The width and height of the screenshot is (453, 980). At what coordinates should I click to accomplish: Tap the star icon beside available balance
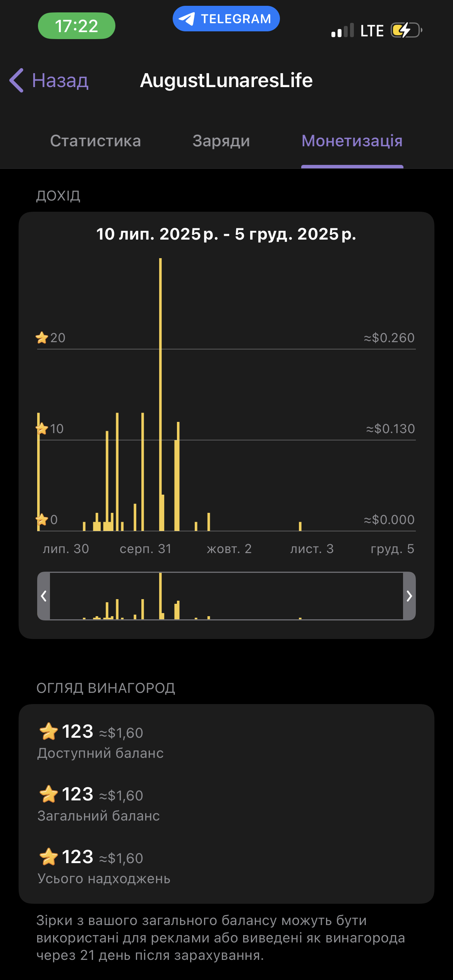pos(49,732)
